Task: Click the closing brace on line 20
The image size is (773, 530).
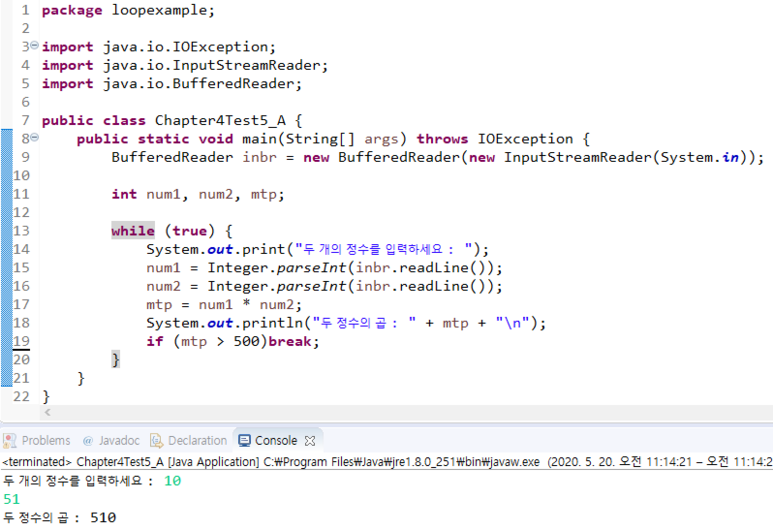Action: click(115, 359)
